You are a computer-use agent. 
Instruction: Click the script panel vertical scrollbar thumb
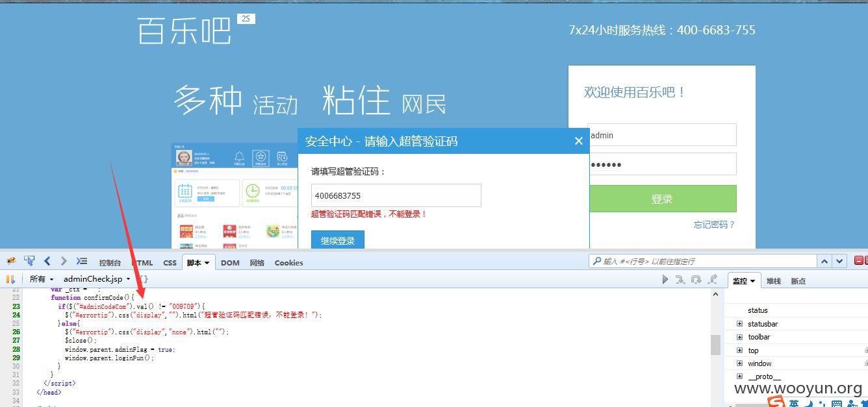click(x=715, y=345)
